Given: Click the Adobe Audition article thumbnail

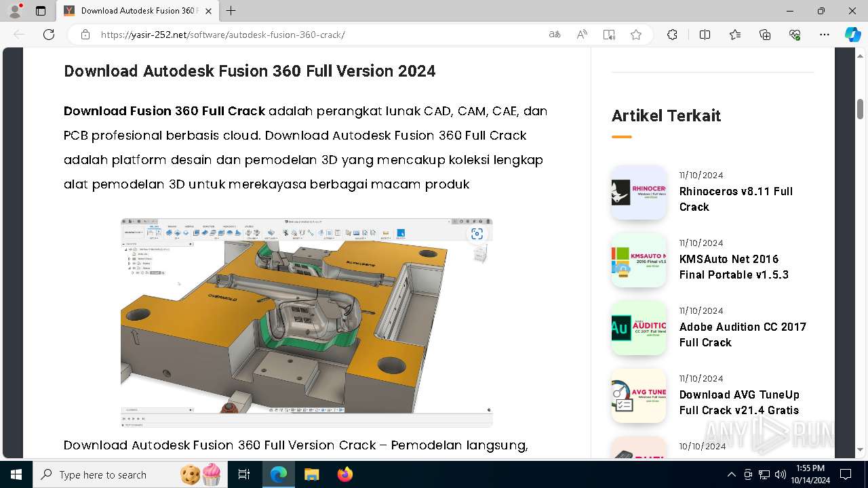Looking at the screenshot, I should pos(639,328).
